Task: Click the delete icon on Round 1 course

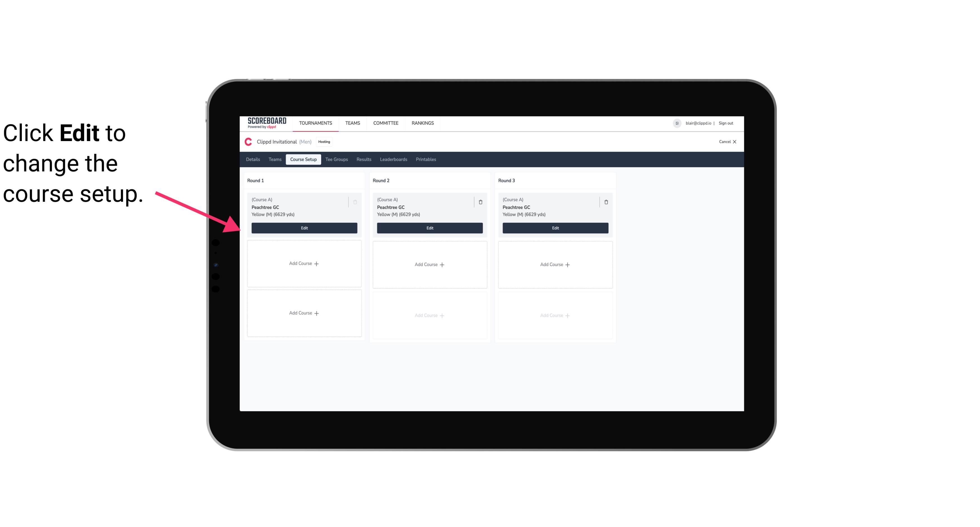Action: click(356, 202)
